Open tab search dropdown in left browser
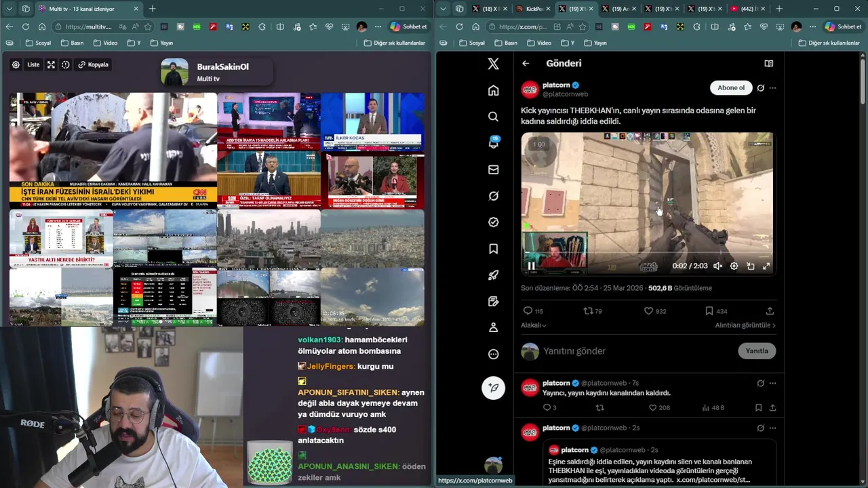868x488 pixels. pos(9,9)
